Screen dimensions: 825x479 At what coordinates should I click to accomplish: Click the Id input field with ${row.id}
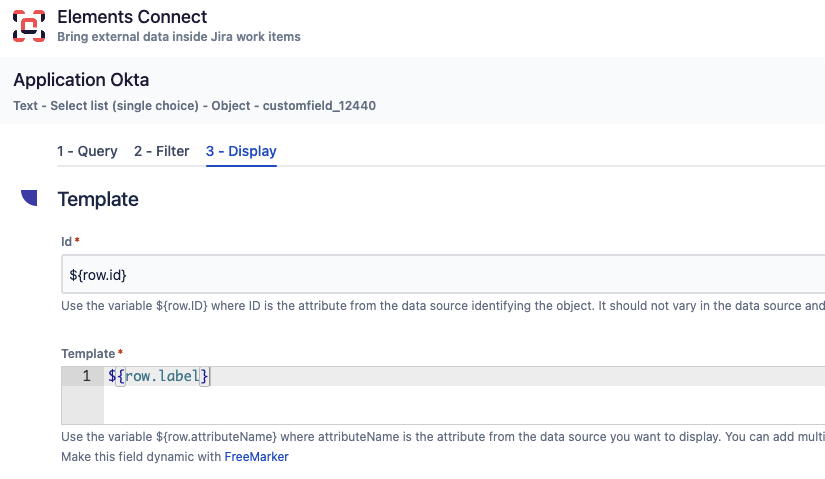443,274
